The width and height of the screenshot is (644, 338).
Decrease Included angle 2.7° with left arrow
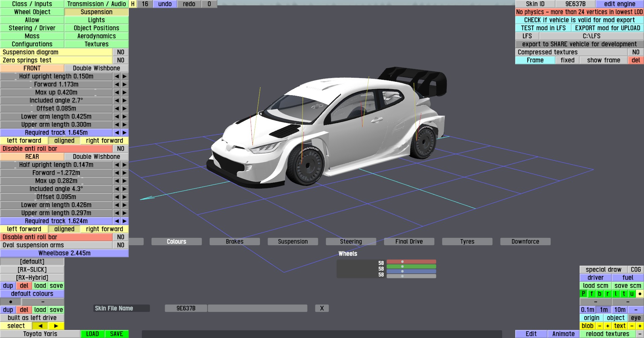(117, 100)
